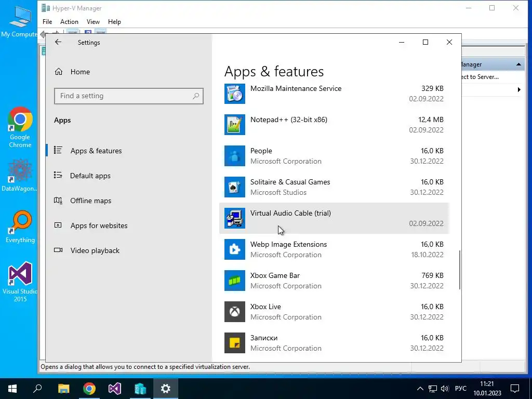Select the DataWagon desktop shortcut
Image resolution: width=532 pixels, height=399 pixels.
point(19,175)
